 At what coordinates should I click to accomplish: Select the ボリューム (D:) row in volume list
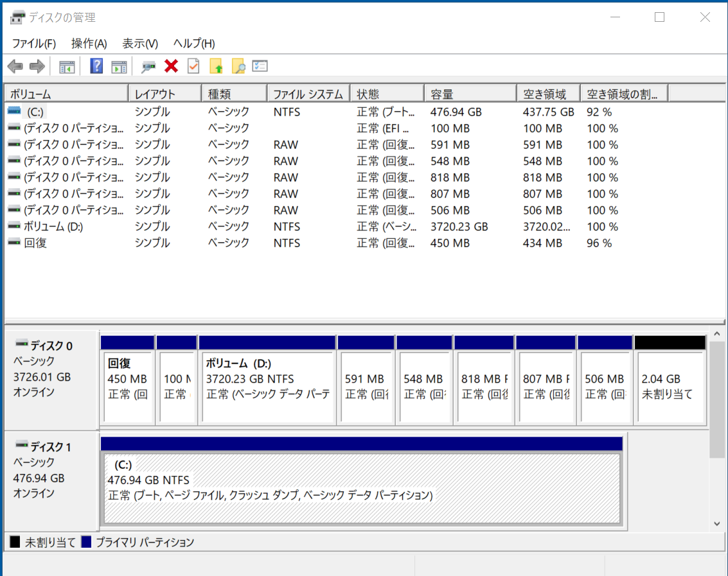point(53,227)
